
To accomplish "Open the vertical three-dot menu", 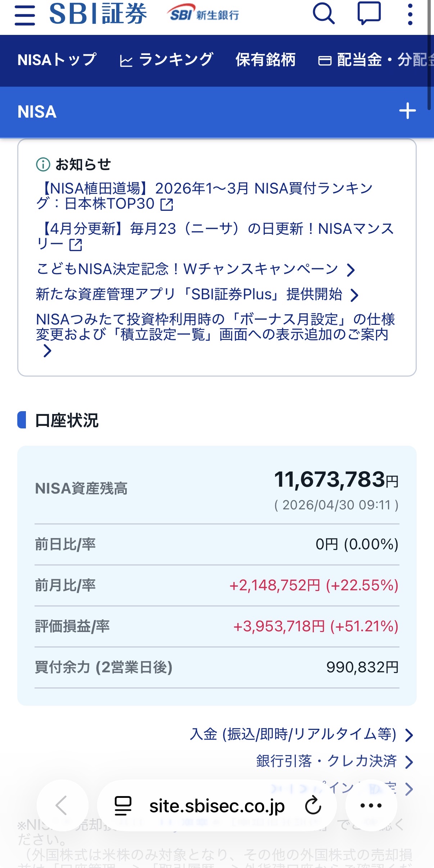I will tap(410, 14).
